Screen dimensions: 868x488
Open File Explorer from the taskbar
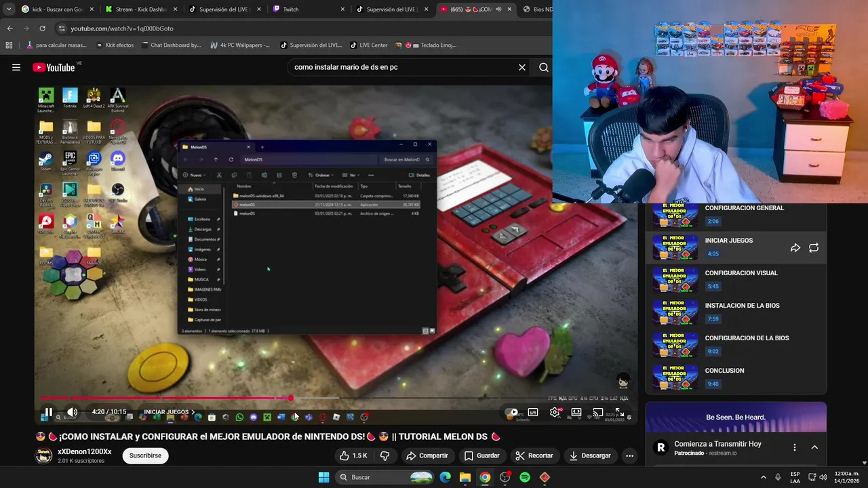(x=465, y=477)
